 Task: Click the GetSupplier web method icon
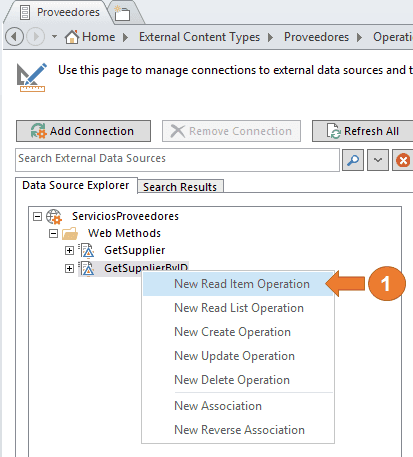click(x=87, y=251)
